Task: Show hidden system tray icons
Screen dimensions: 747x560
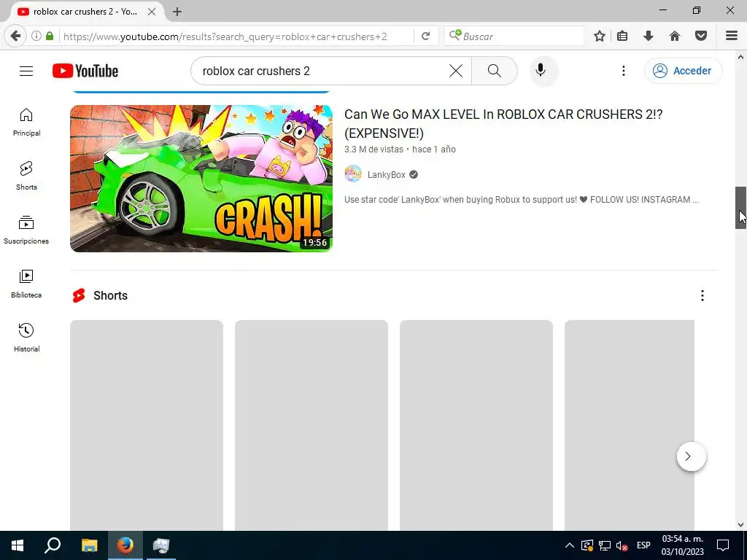Action: pos(569,545)
